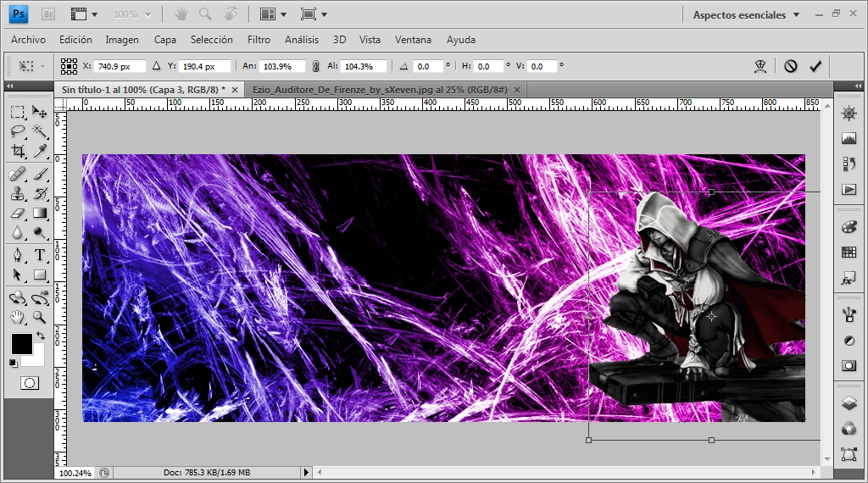Viewport: 868px width, 483px height.
Task: Reset default foreground and background colors
Action: pos(14,364)
